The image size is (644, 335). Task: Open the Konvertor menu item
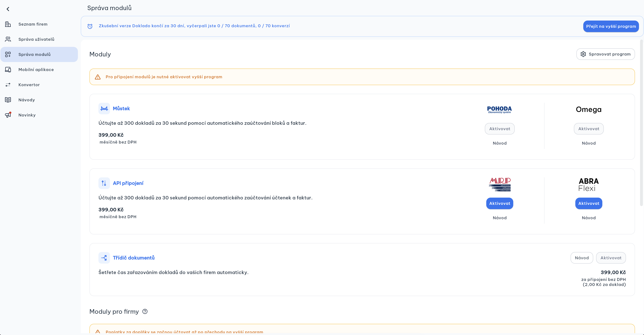pos(29,85)
